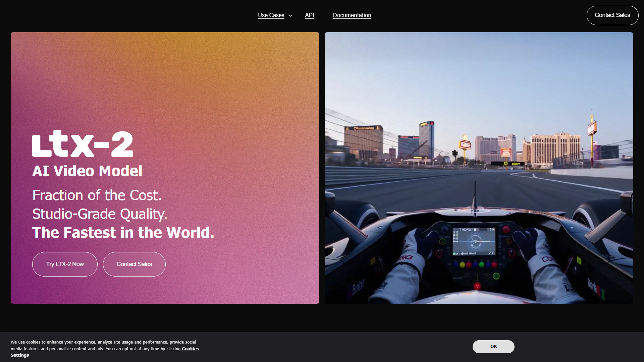Image resolution: width=644 pixels, height=362 pixels.
Task: Open the Documentation link
Action: click(x=352, y=15)
